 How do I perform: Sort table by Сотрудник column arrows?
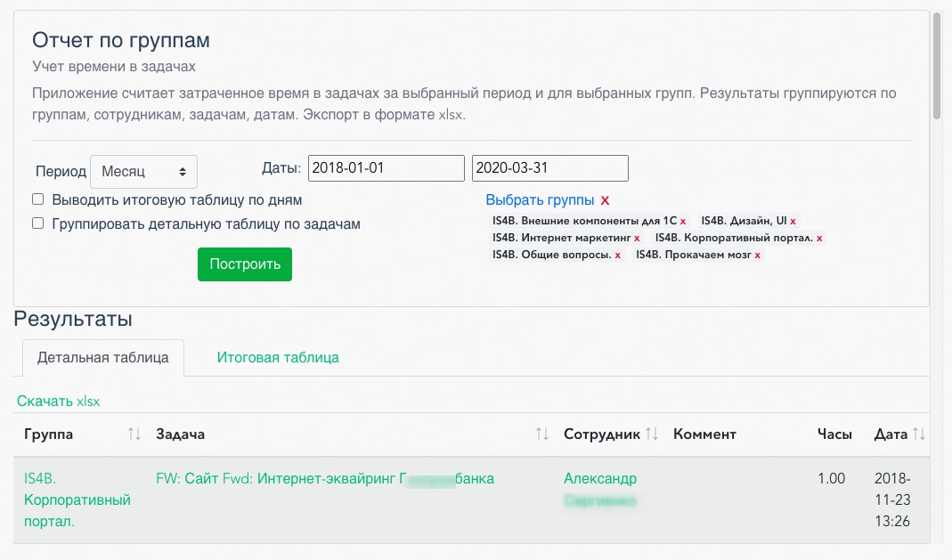pos(652,434)
